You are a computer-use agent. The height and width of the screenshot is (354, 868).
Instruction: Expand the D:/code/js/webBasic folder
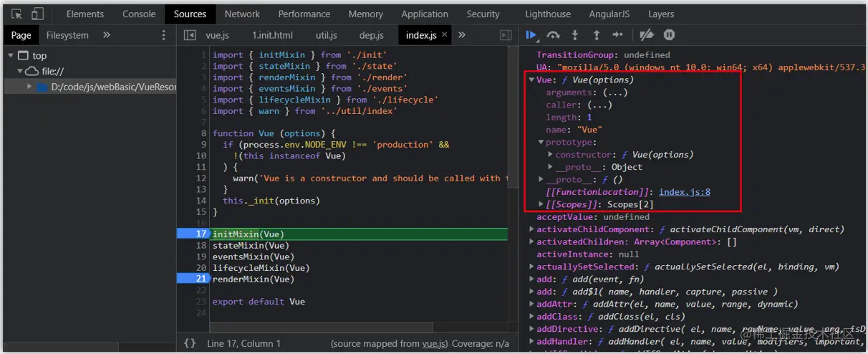29,87
